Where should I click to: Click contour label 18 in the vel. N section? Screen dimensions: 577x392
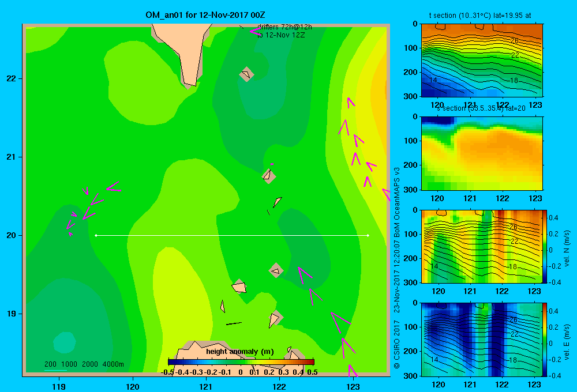point(514,266)
